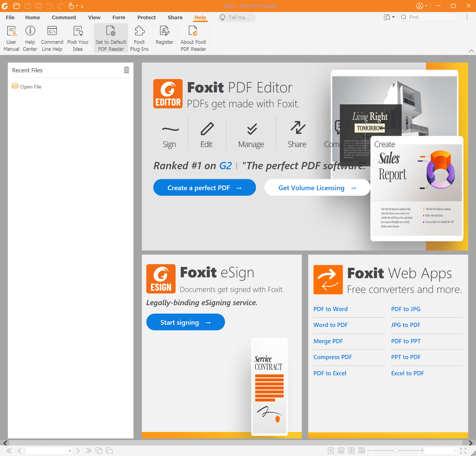The image size is (476, 456).
Task: Click the horizontal scrollbar left arrow
Action: [5, 443]
